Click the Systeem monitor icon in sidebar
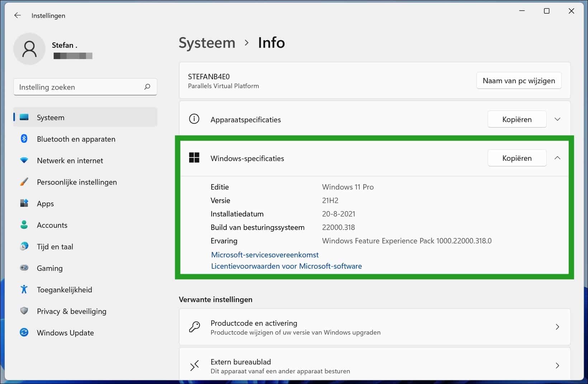This screenshot has width=588, height=384. [24, 117]
